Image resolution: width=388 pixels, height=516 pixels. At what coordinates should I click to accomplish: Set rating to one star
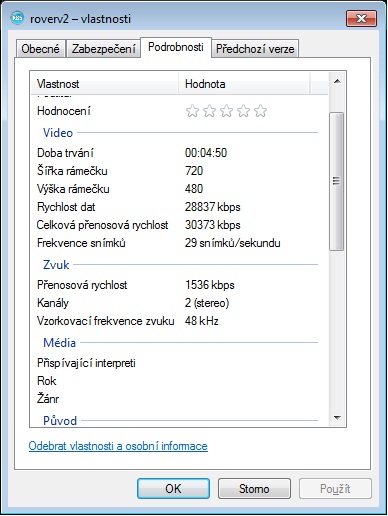click(x=192, y=111)
